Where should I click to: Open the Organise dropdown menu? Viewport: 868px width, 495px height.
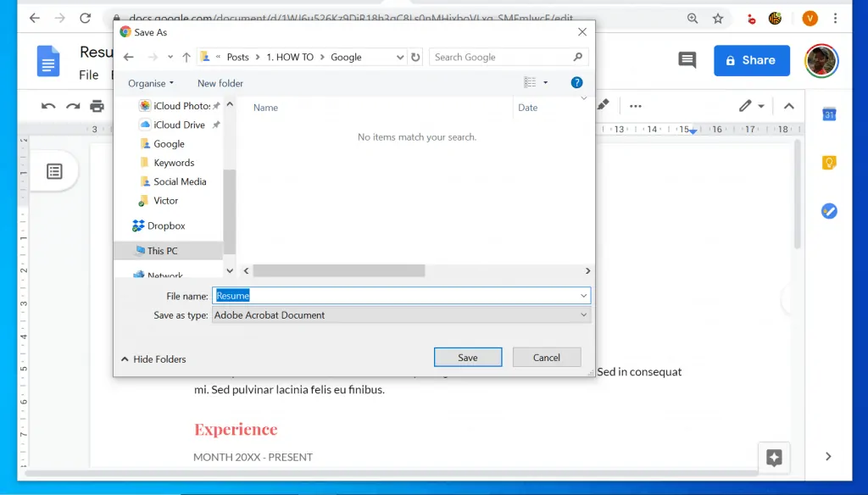(150, 83)
